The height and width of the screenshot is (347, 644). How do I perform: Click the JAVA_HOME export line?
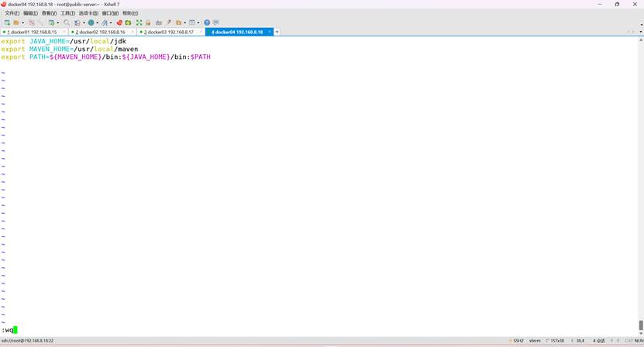tap(64, 41)
